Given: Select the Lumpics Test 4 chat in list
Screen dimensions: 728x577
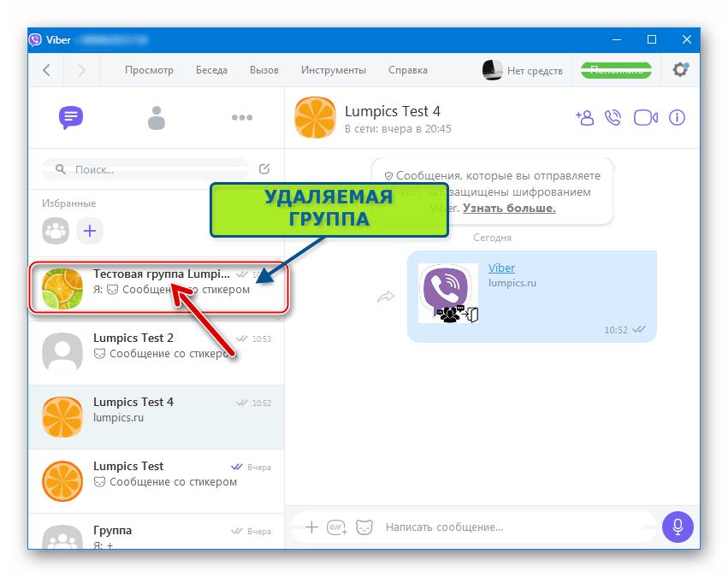Looking at the screenshot, I should pyautogui.click(x=157, y=417).
